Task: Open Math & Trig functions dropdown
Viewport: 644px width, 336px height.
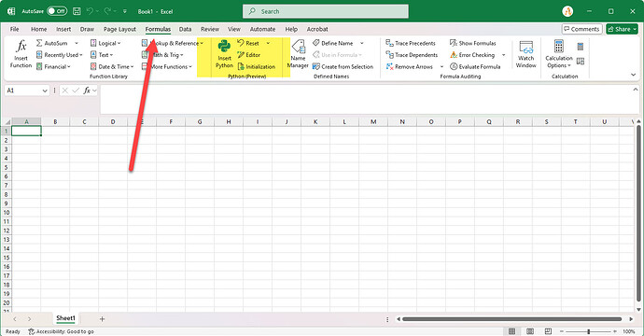Action: click(x=162, y=55)
